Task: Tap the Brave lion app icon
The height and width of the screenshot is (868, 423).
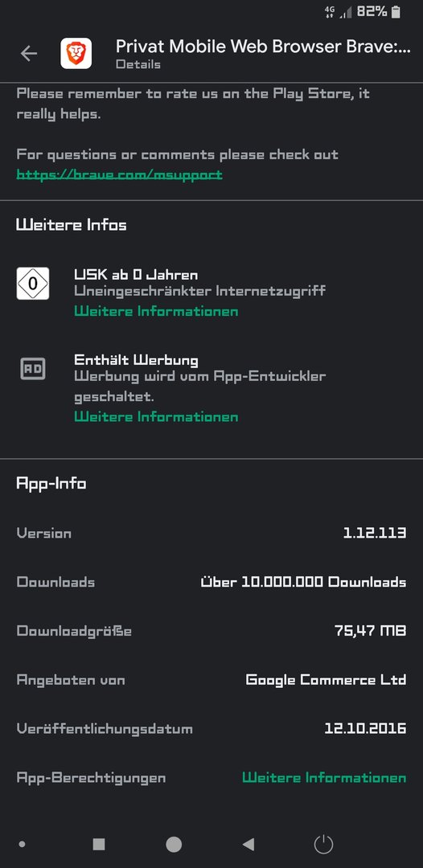Action: click(x=76, y=54)
